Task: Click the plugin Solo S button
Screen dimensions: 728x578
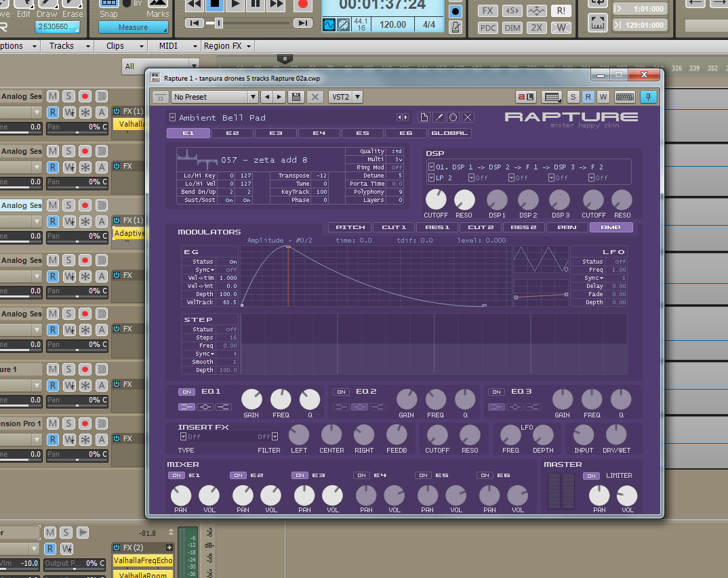Action: pos(573,97)
